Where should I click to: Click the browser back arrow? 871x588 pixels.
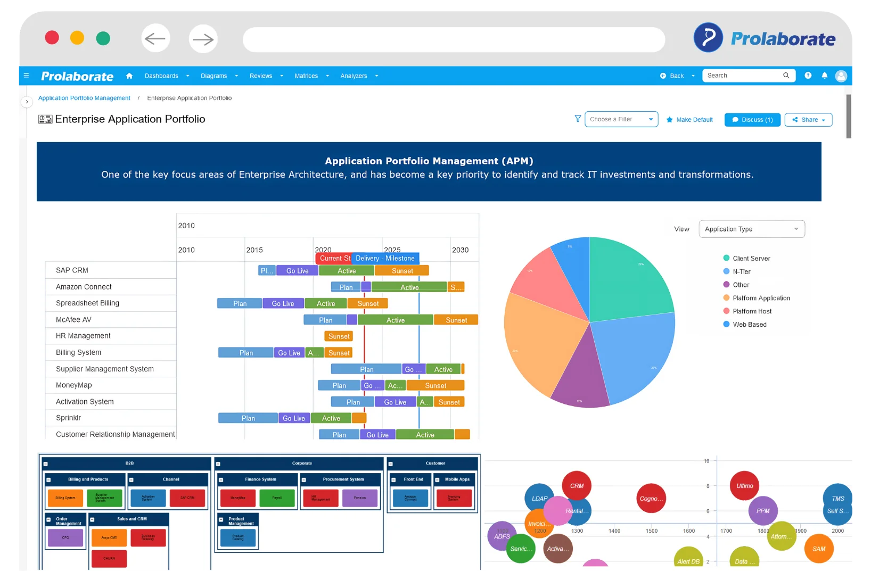155,39
